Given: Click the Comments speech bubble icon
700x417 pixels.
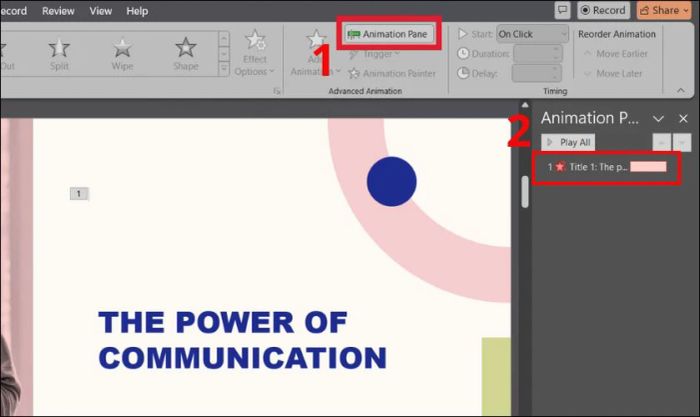Looking at the screenshot, I should point(562,10).
